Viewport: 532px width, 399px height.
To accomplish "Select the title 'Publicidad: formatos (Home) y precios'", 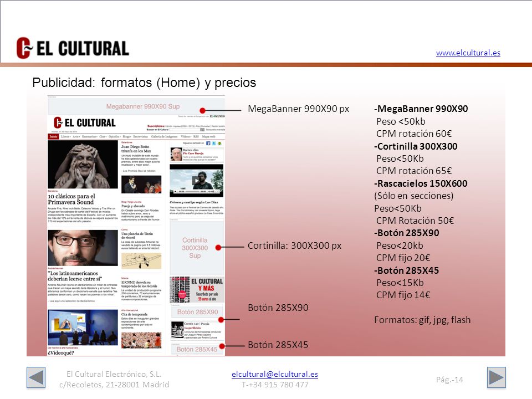I will pyautogui.click(x=144, y=83).
